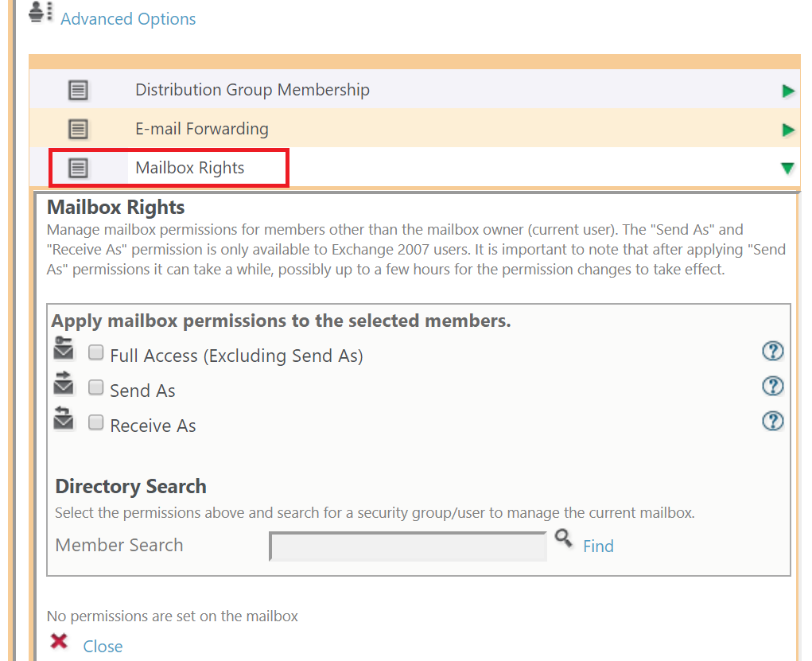Screen dimensions: 812x661
Task: Collapse the Mailbox Rights section arrow
Action: [x=787, y=169]
